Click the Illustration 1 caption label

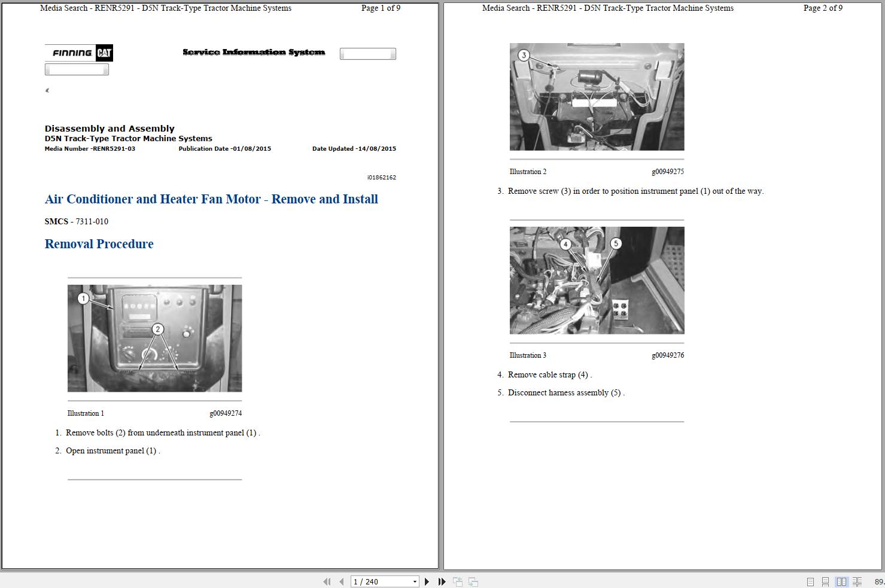point(86,413)
